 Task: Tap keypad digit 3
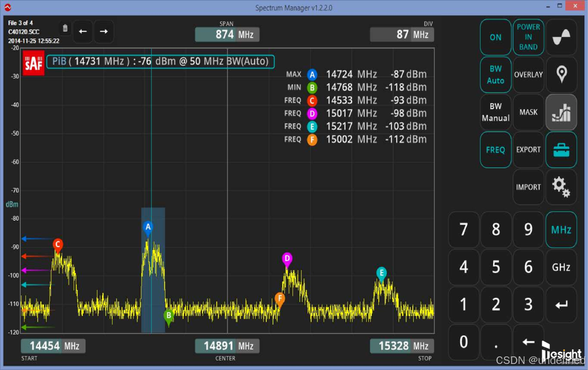coord(528,305)
